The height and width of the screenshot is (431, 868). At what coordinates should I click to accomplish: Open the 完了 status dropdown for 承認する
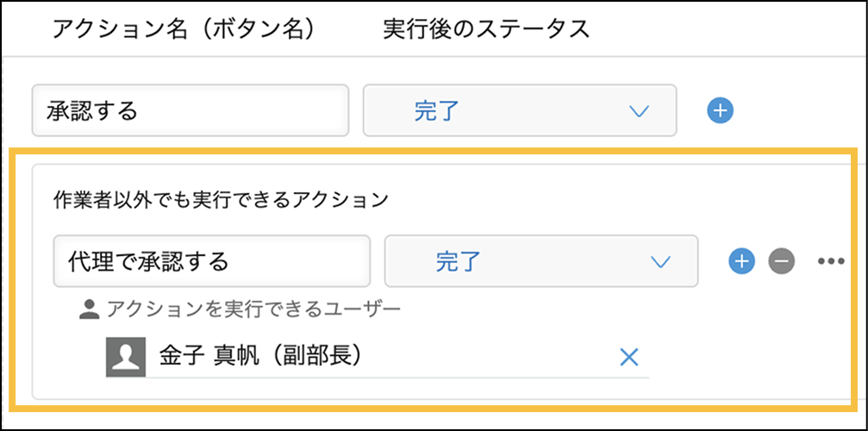520,110
